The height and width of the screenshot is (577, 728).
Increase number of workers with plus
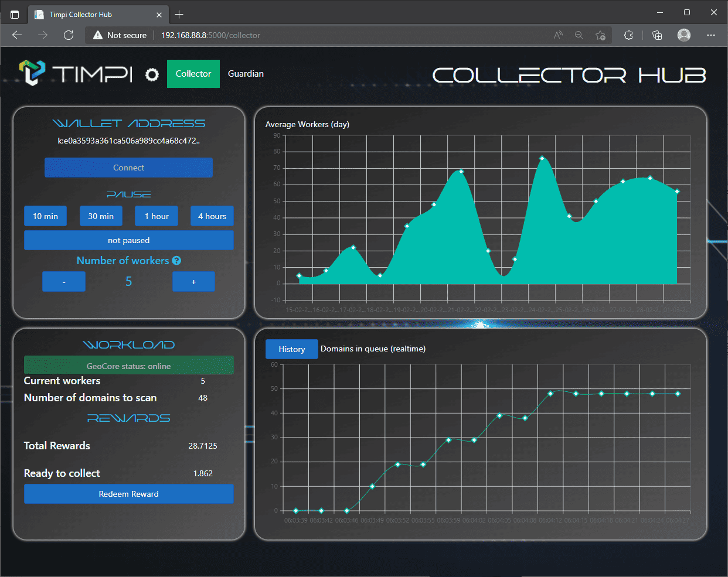click(x=193, y=282)
